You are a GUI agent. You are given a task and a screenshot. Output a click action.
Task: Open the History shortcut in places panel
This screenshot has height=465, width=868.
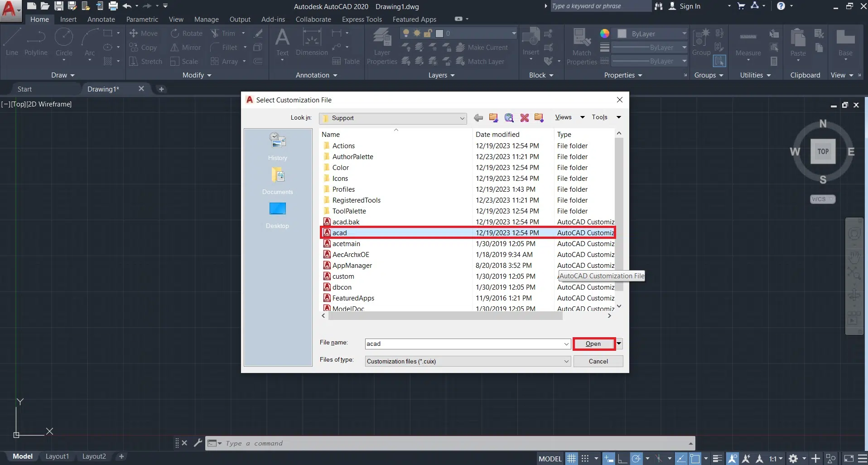point(277,146)
